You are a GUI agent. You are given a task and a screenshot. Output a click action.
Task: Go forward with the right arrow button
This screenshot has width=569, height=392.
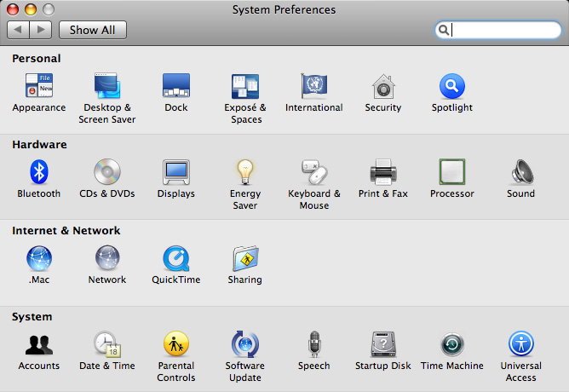pos(40,30)
